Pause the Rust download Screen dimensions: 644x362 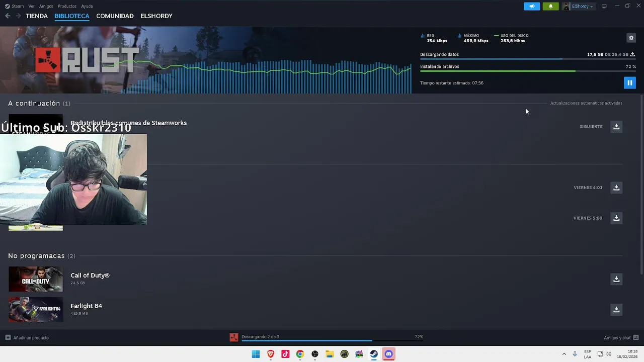pos(629,83)
